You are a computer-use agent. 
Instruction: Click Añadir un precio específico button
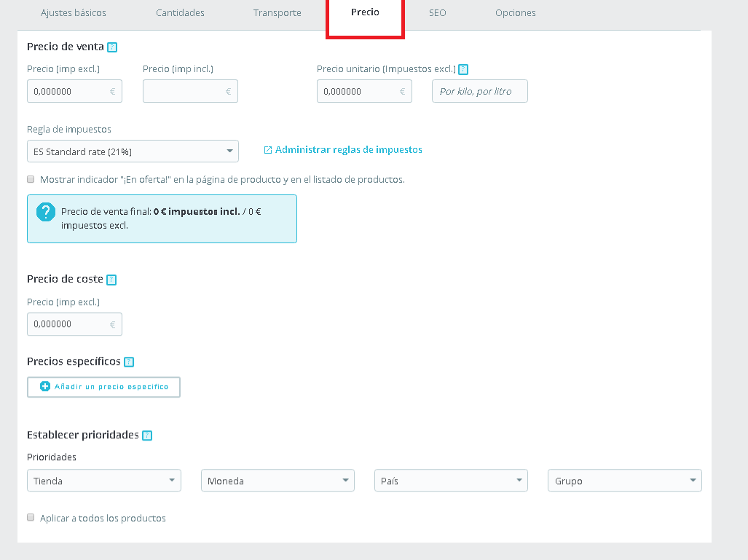[x=103, y=387]
